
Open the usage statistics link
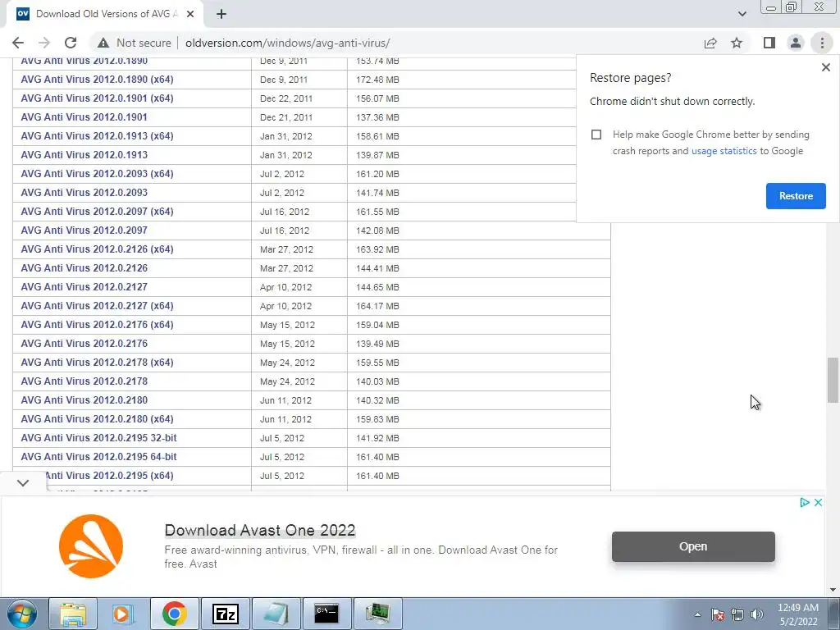pos(724,151)
